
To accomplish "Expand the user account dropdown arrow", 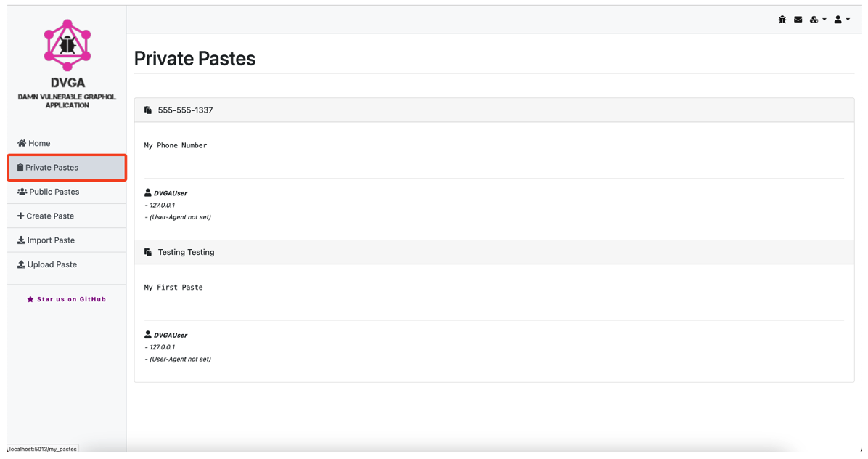I will [848, 20].
